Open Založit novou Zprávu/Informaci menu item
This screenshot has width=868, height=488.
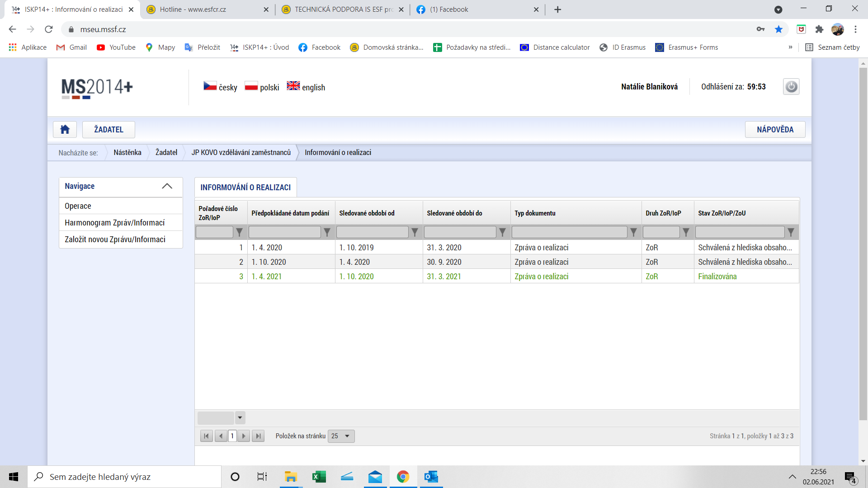pyautogui.click(x=115, y=239)
